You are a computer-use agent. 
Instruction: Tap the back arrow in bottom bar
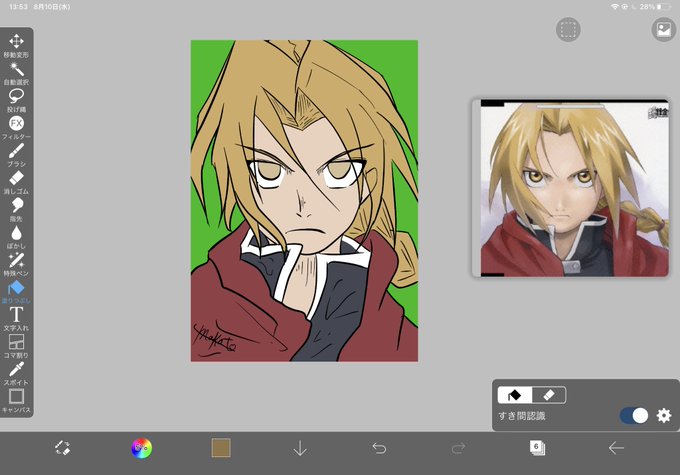616,448
